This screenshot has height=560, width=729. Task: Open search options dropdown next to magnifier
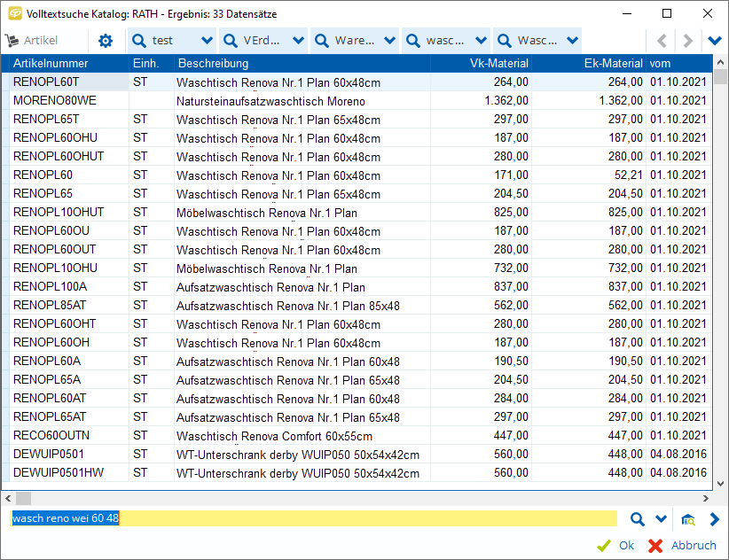point(660,519)
